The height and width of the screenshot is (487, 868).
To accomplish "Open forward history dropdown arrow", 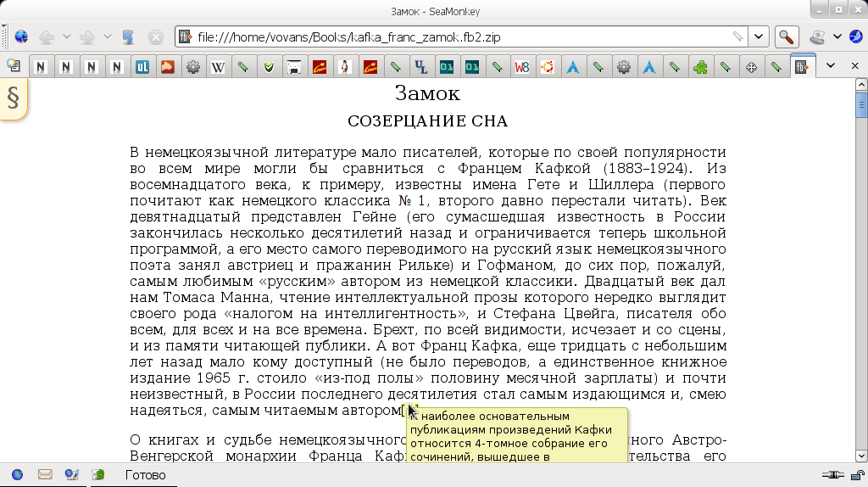I will click(108, 37).
